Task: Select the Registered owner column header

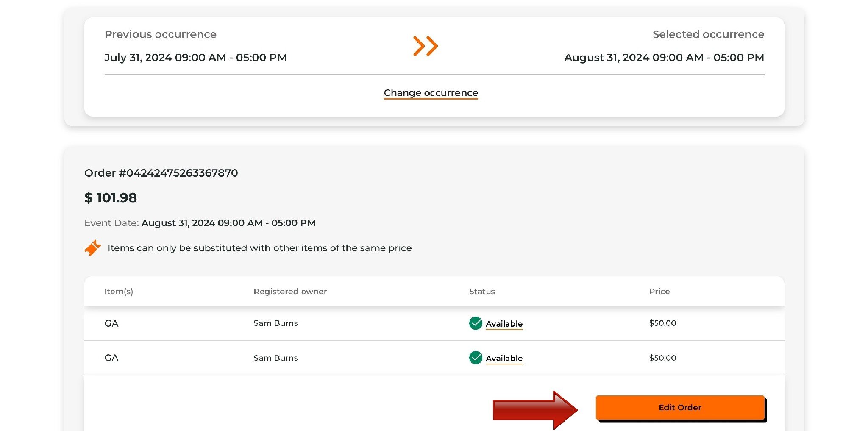Action: coord(290,292)
